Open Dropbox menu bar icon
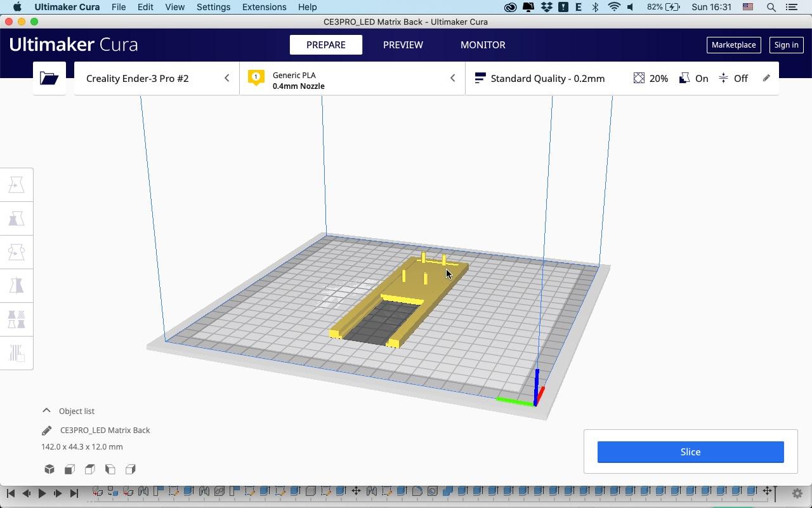The image size is (812, 508). tap(546, 7)
